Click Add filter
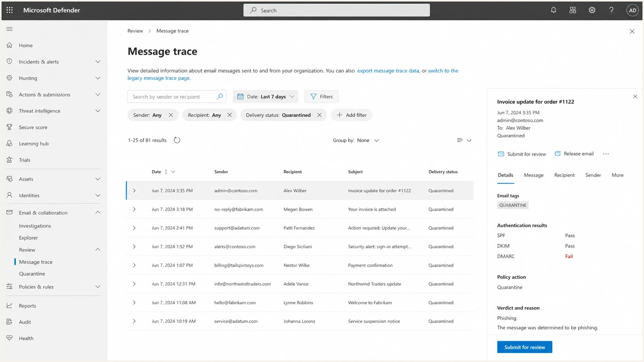 [x=351, y=115]
